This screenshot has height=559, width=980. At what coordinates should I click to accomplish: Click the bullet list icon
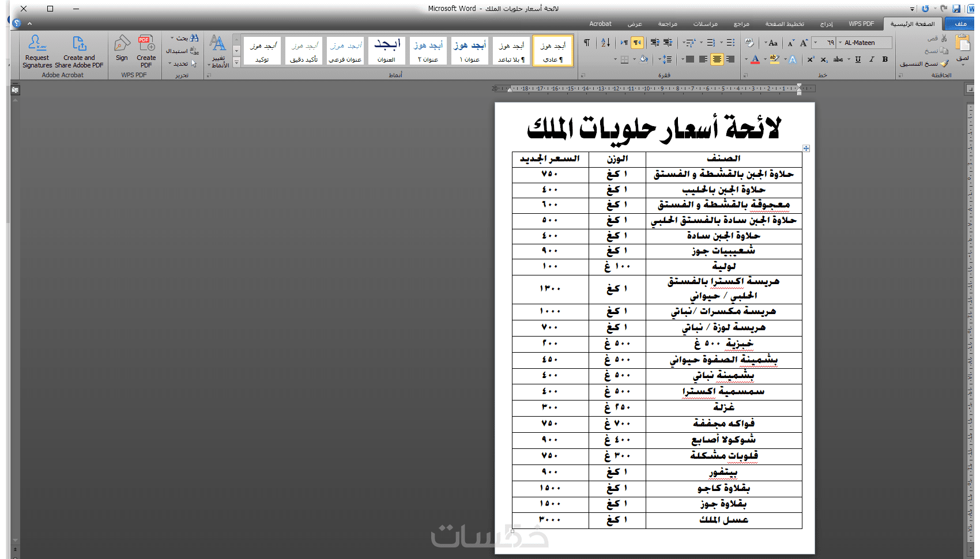(730, 43)
